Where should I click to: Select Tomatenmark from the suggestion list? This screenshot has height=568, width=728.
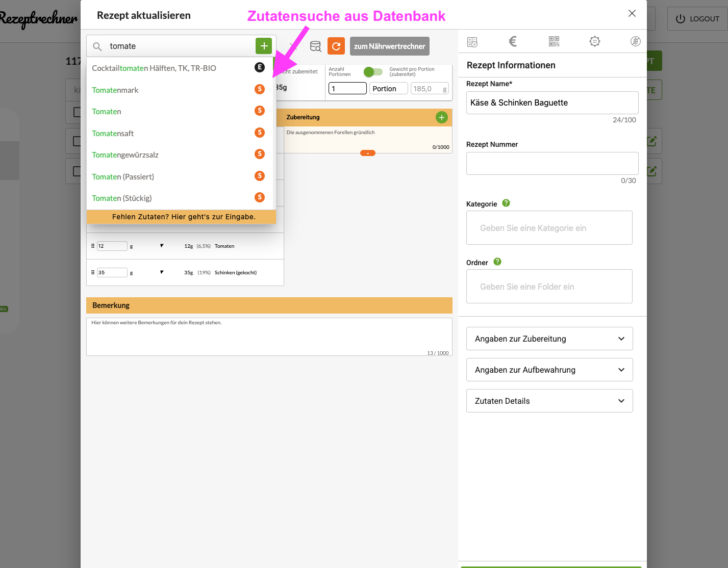coord(115,90)
